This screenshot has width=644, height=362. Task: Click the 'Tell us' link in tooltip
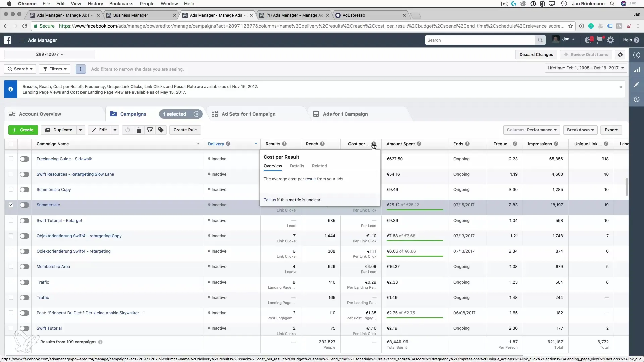[x=270, y=200]
